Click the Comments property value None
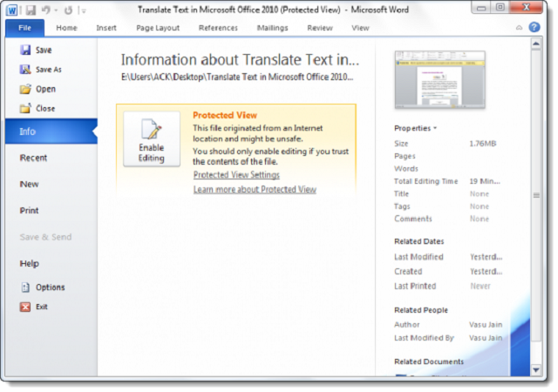 [x=479, y=219]
